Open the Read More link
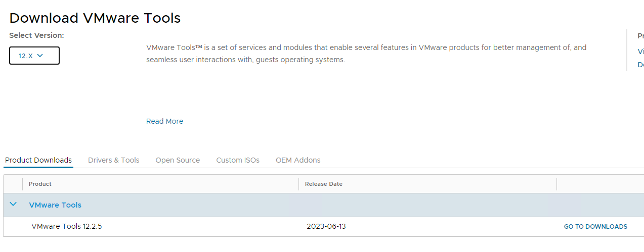 click(x=164, y=121)
